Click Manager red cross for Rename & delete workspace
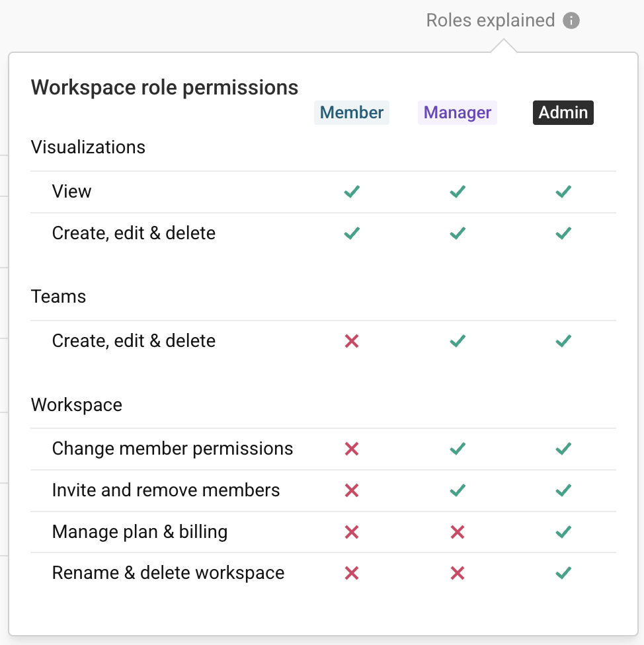 458,573
